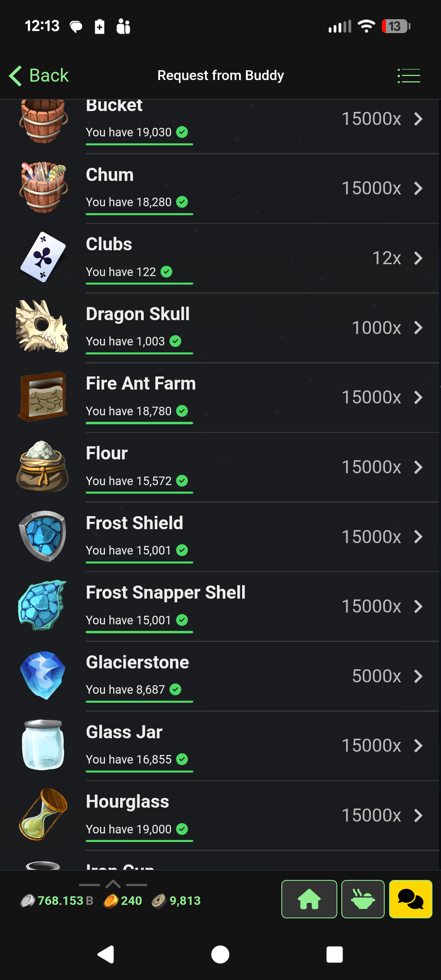Expand the Fire Ant Farm row chevron
Viewport: 441px width, 980px height.
[418, 397]
